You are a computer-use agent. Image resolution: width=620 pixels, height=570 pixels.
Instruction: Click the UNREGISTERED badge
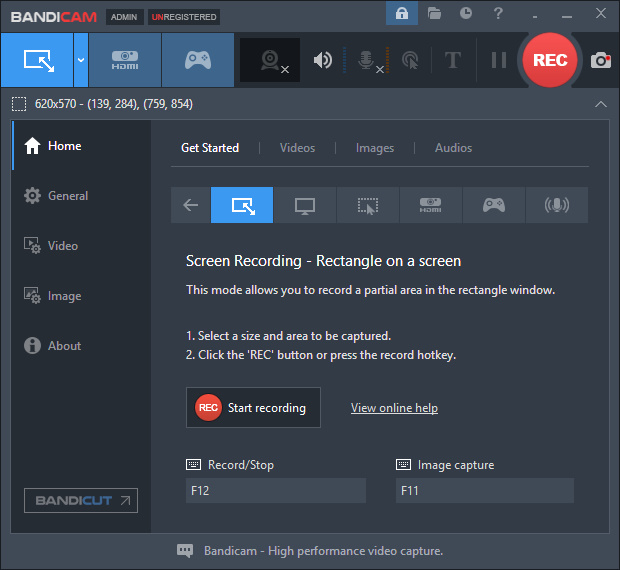184,17
